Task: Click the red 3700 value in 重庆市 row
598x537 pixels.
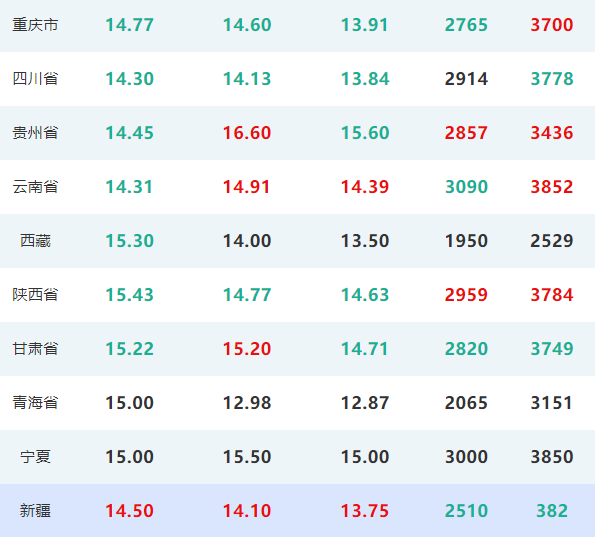Action: pyautogui.click(x=551, y=25)
